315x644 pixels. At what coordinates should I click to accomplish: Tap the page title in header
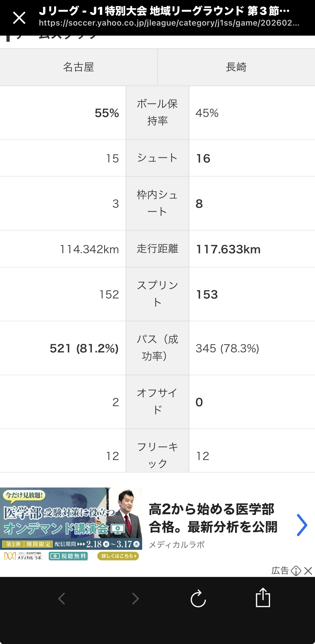[164, 11]
